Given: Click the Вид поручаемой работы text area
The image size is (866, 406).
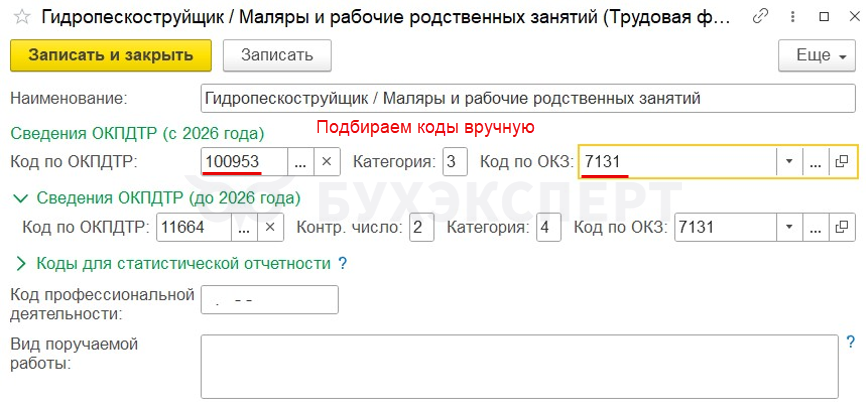Looking at the screenshot, I should click(x=518, y=365).
